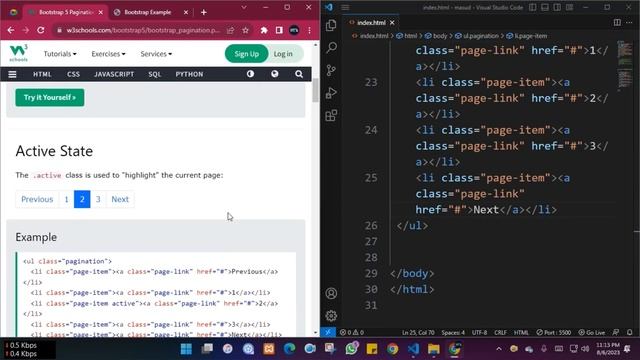The width and height of the screenshot is (640, 360).
Task: Click the Chrome address bar URL
Action: pyautogui.click(x=143, y=30)
